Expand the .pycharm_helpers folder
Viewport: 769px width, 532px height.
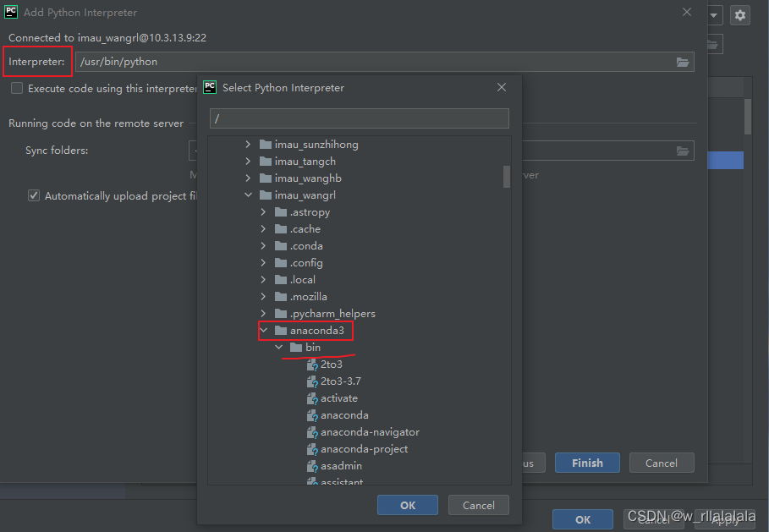pos(263,313)
